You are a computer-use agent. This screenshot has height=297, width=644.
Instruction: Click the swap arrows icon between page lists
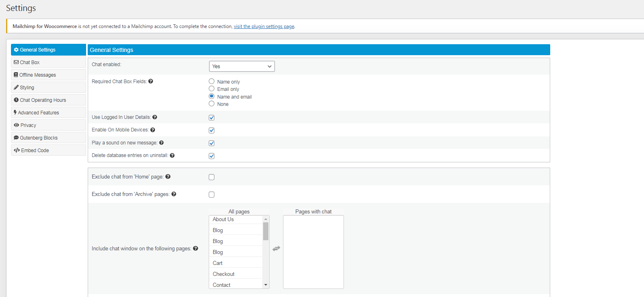pos(276,248)
